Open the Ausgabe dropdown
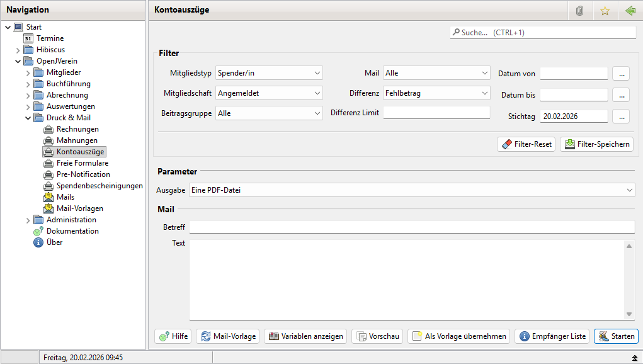Viewport: 643px width, 364px height. pyautogui.click(x=412, y=190)
